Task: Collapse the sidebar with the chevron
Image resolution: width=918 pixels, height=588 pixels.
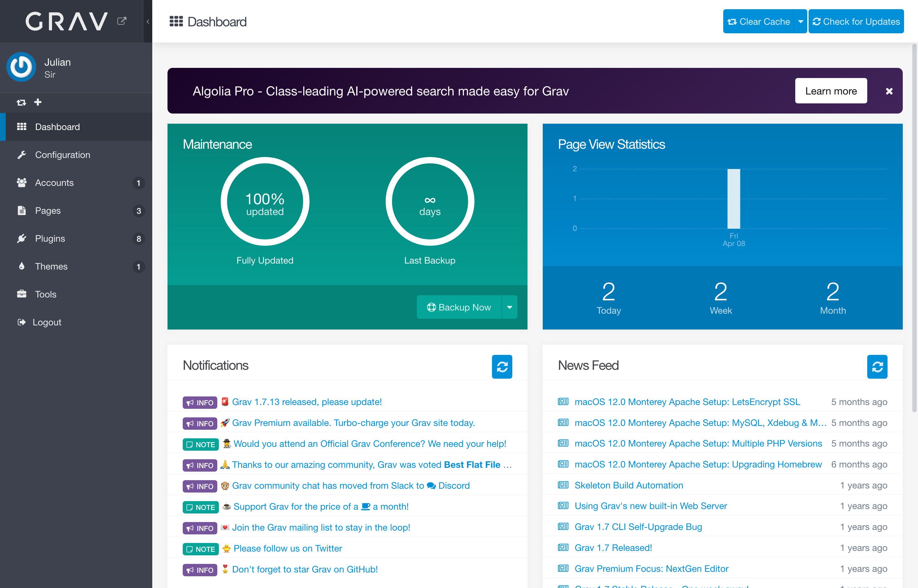Action: (148, 21)
